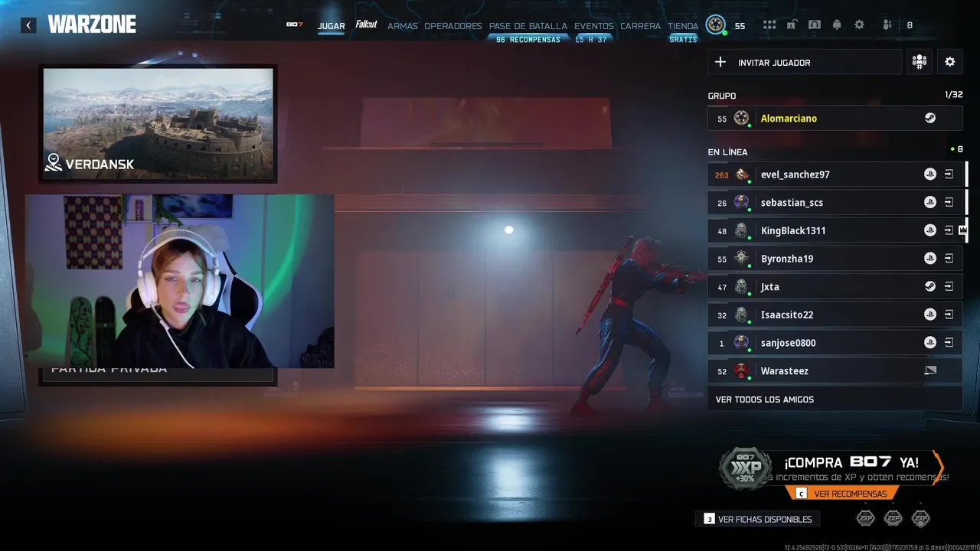Click PlayStation icon on Byronzha19 row
The height and width of the screenshot is (551, 980).
pyautogui.click(x=929, y=259)
